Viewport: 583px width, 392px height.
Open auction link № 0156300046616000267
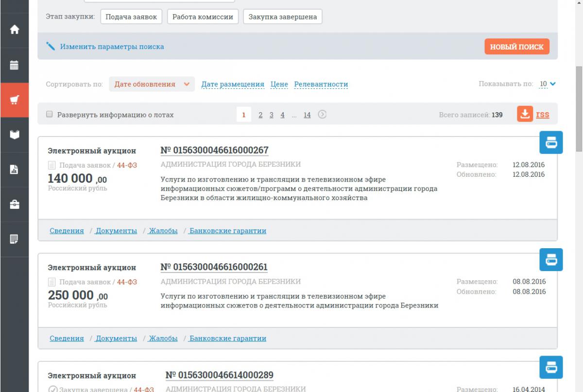214,150
